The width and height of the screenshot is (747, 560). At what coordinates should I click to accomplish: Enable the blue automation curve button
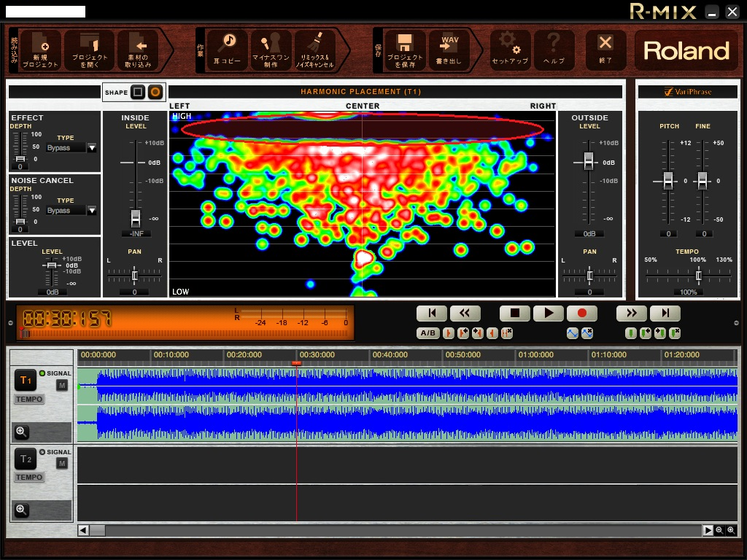(572, 332)
